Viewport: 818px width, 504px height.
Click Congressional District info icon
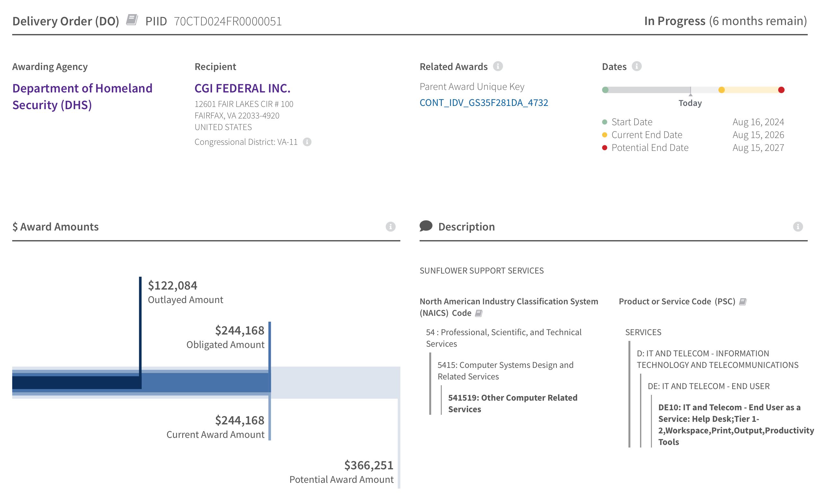[307, 142]
